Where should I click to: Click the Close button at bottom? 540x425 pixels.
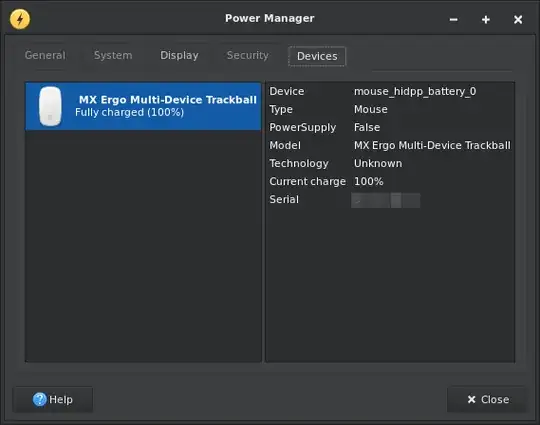click(487, 399)
